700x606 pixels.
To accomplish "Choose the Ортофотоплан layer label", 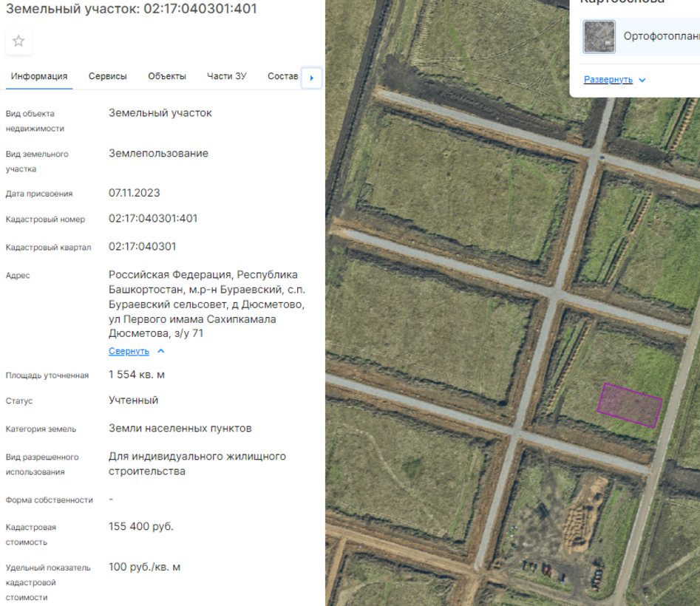I will tap(660, 36).
